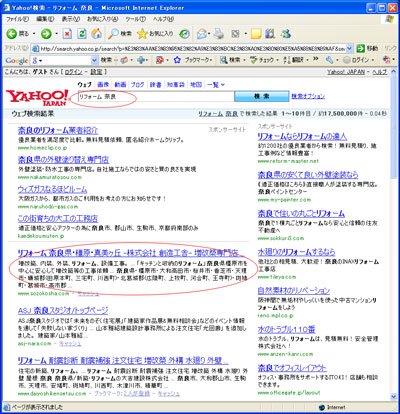
Task: Open the Google toolbar search box dropdown
Action: pyautogui.click(x=94, y=60)
